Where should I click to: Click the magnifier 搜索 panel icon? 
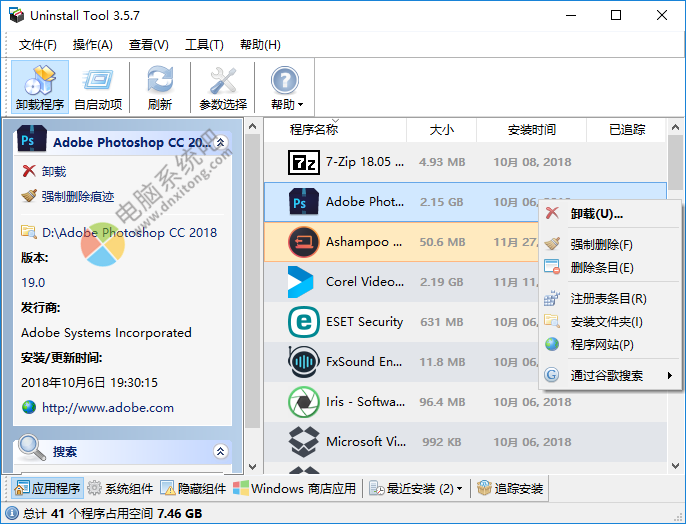(32, 448)
